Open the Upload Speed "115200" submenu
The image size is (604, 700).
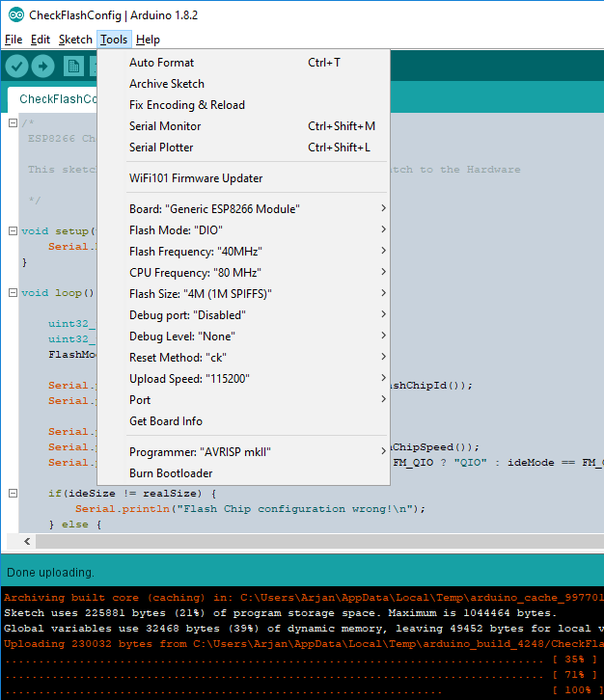coord(243,379)
